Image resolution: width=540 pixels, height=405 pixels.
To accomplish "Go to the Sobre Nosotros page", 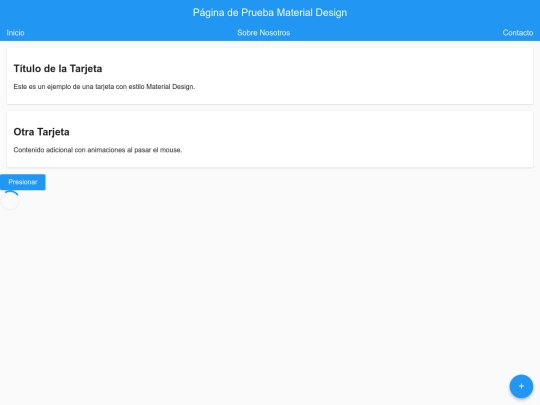I will [x=263, y=33].
